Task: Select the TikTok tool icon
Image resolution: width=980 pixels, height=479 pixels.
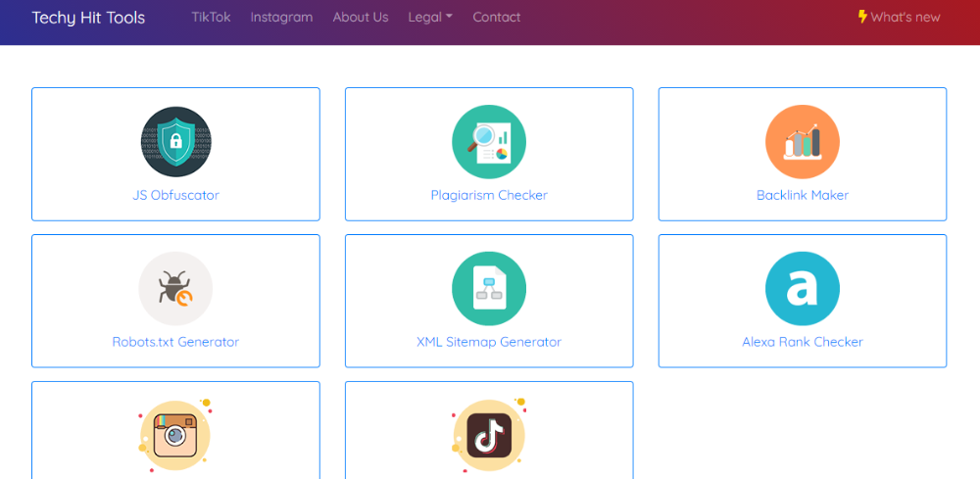Action: 489,435
